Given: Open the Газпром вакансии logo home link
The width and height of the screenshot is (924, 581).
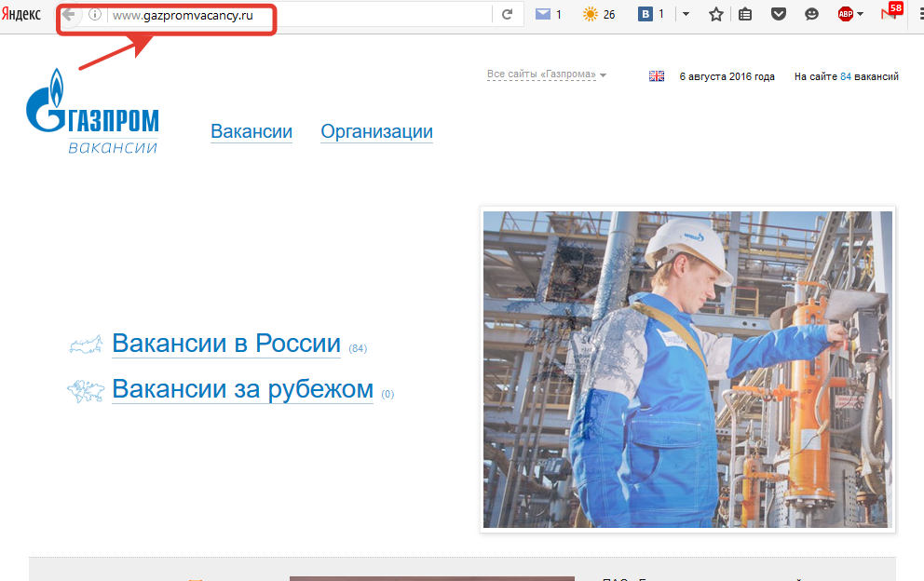Looking at the screenshot, I should tap(92, 112).
